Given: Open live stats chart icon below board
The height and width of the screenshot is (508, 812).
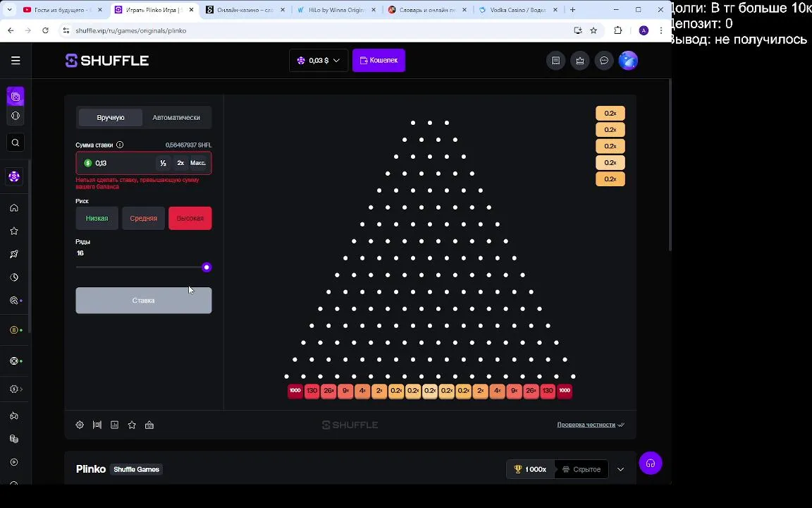Looking at the screenshot, I should point(114,425).
